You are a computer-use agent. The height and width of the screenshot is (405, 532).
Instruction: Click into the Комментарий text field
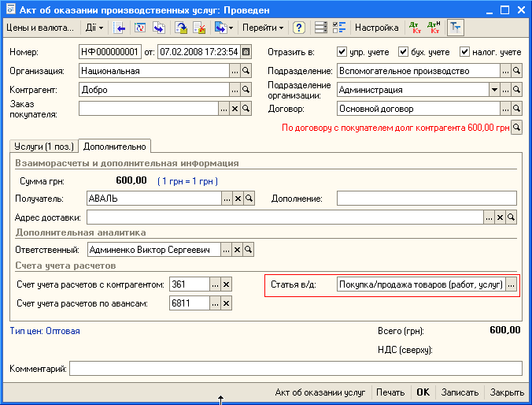point(295,368)
